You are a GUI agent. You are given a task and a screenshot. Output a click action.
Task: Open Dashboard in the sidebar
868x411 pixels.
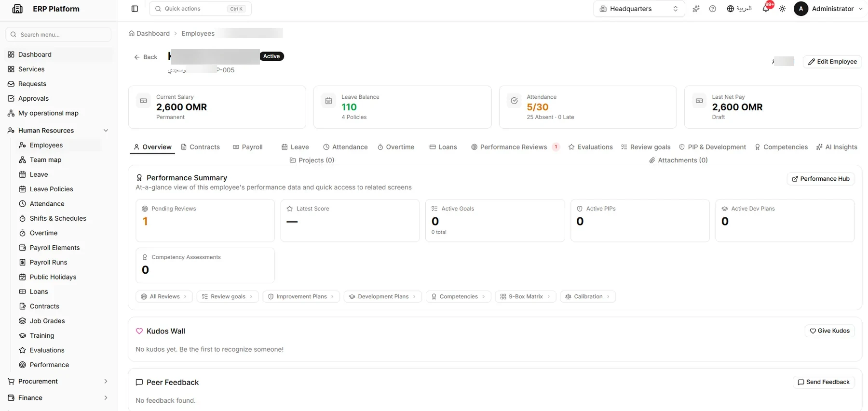(x=58, y=54)
